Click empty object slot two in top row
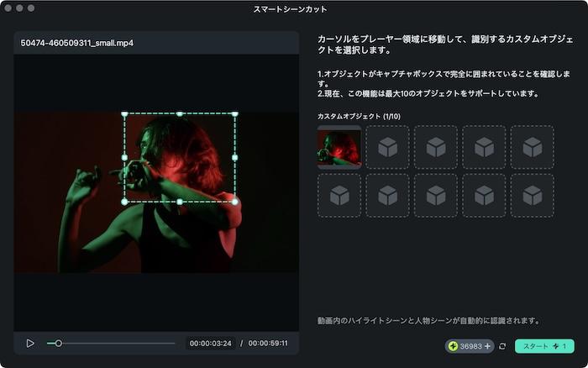This screenshot has height=368, width=588. coord(387,147)
